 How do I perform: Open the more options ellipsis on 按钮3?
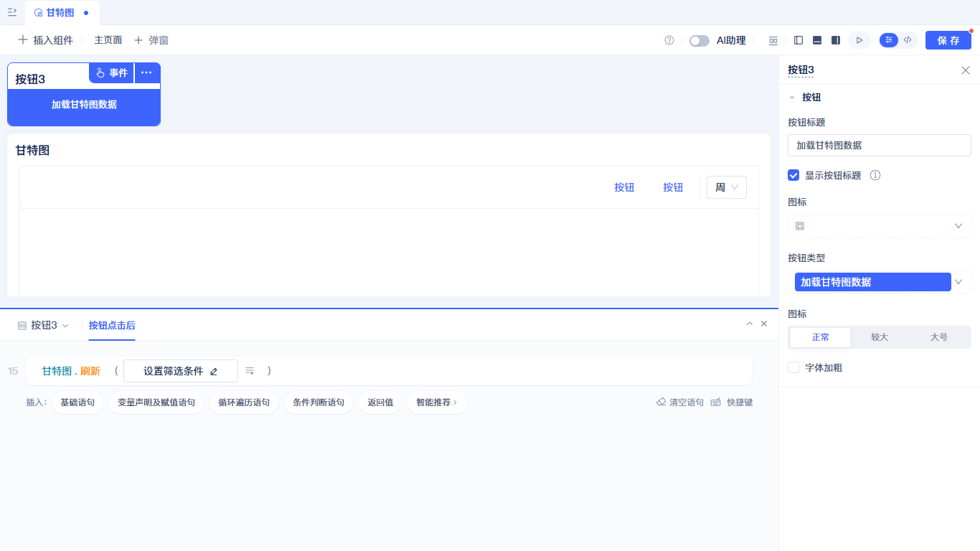coord(146,72)
